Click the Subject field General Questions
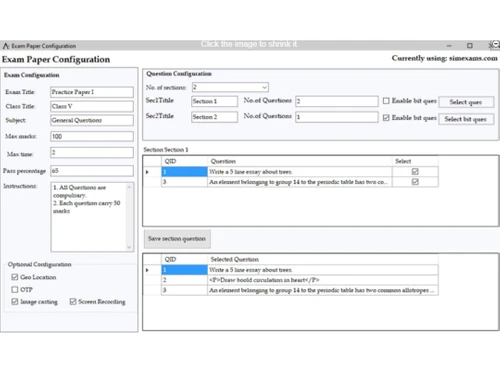Screen dimensions: 500x375 coord(92,120)
